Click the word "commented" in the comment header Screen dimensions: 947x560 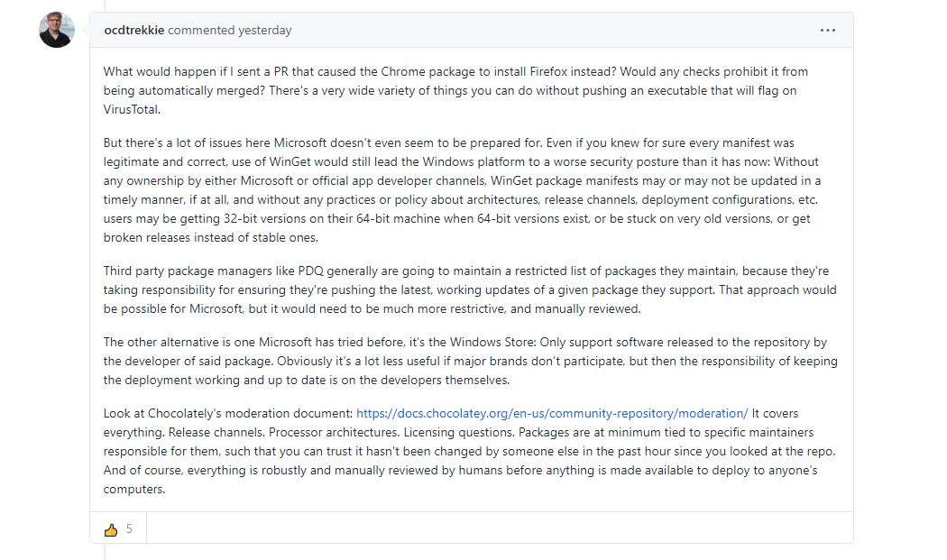pos(201,30)
